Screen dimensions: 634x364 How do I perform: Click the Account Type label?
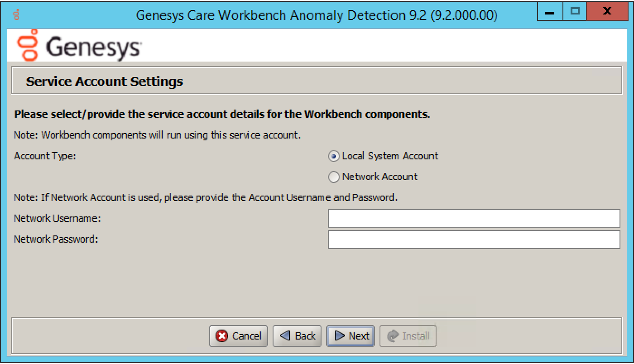coord(45,156)
